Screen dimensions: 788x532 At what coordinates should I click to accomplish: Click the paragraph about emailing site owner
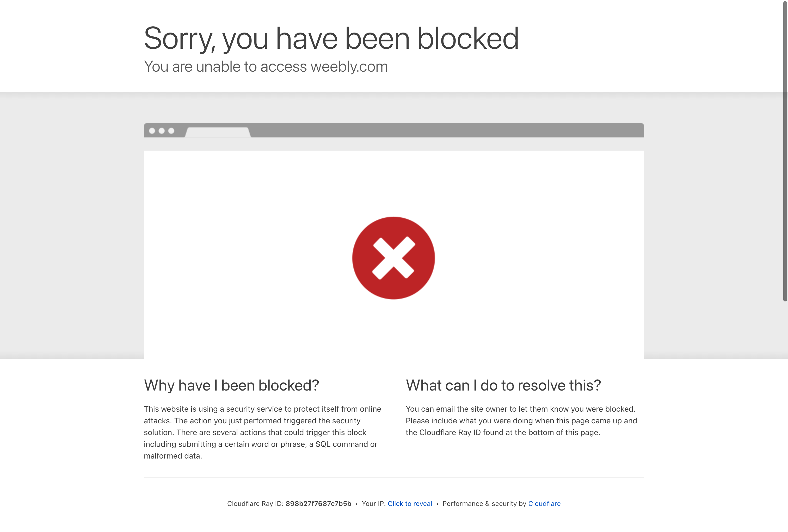[x=521, y=420]
